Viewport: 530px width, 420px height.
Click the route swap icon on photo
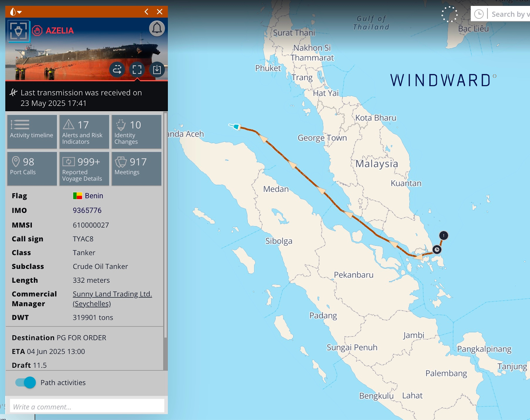[117, 70]
